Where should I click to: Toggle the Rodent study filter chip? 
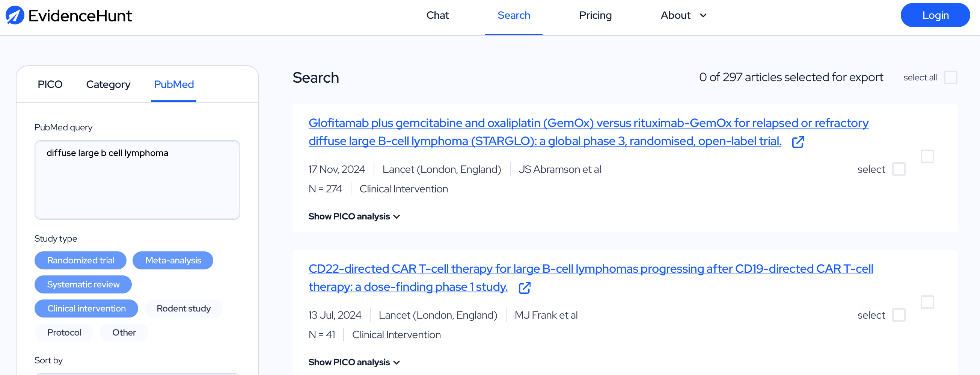(x=183, y=308)
